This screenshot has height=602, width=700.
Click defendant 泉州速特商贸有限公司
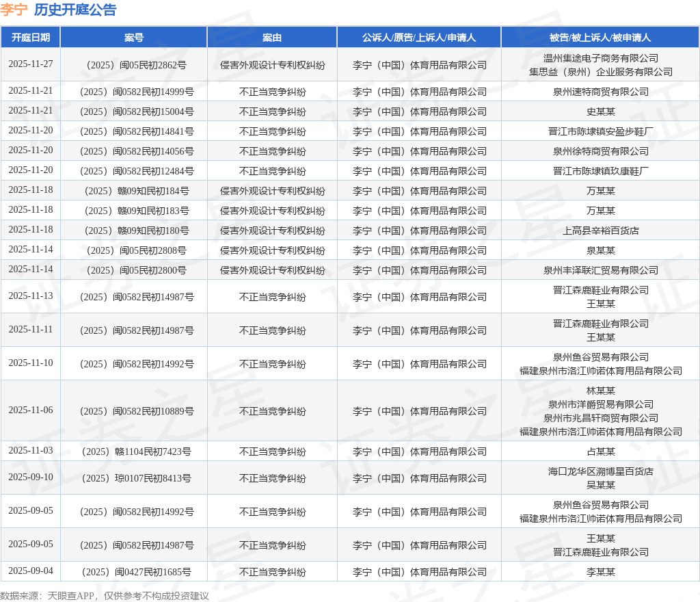click(x=600, y=92)
